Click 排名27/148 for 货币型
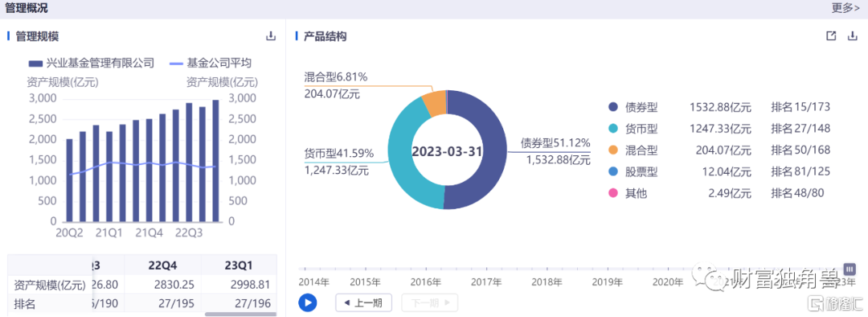The image size is (868, 317). click(800, 129)
